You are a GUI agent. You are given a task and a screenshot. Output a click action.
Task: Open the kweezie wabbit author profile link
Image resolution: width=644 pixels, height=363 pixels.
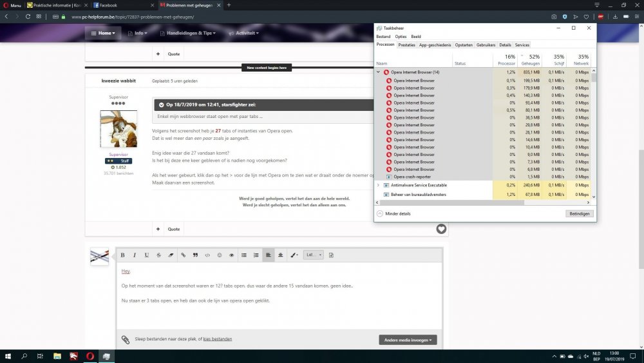click(118, 81)
